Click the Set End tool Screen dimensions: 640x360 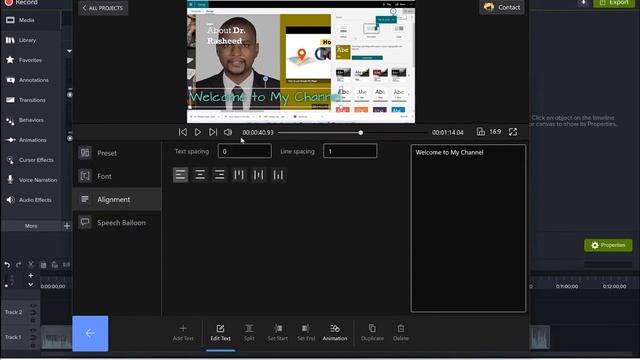[x=306, y=333]
